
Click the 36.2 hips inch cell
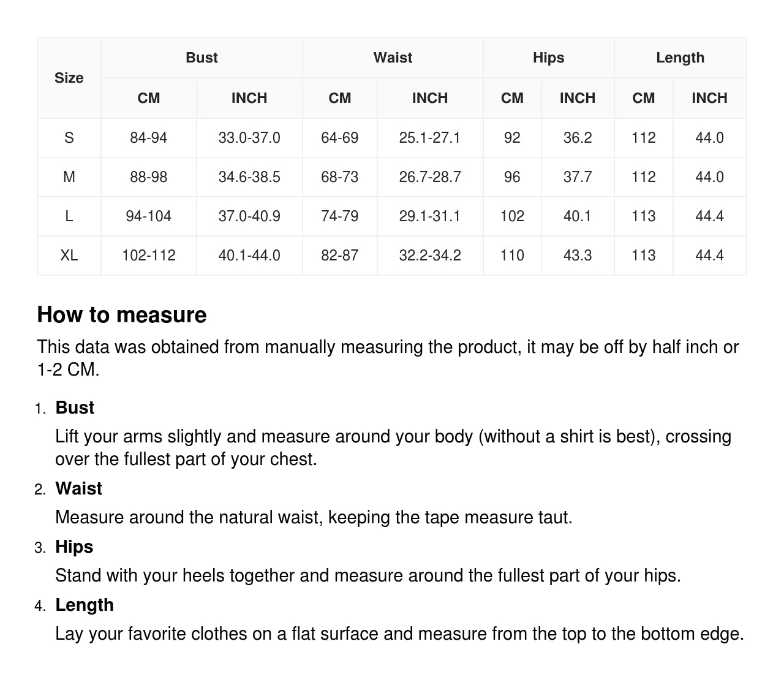[578, 138]
